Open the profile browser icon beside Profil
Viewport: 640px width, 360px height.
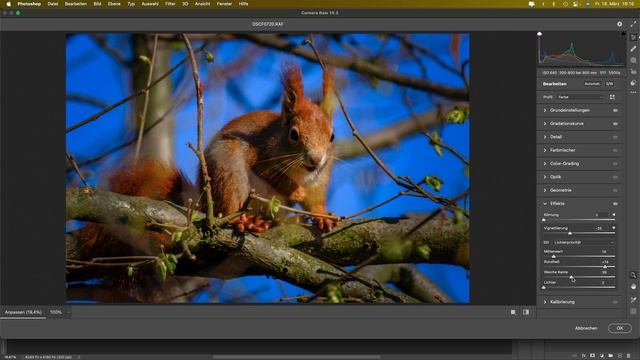tap(612, 97)
